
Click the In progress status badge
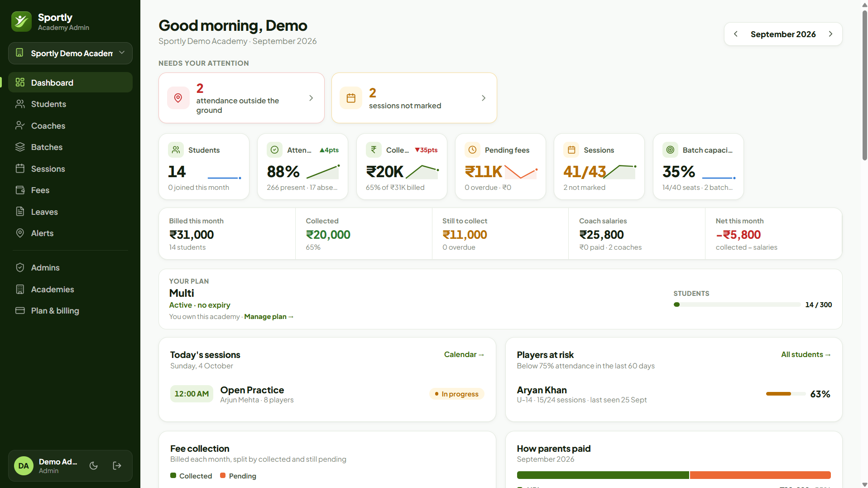pyautogui.click(x=457, y=394)
